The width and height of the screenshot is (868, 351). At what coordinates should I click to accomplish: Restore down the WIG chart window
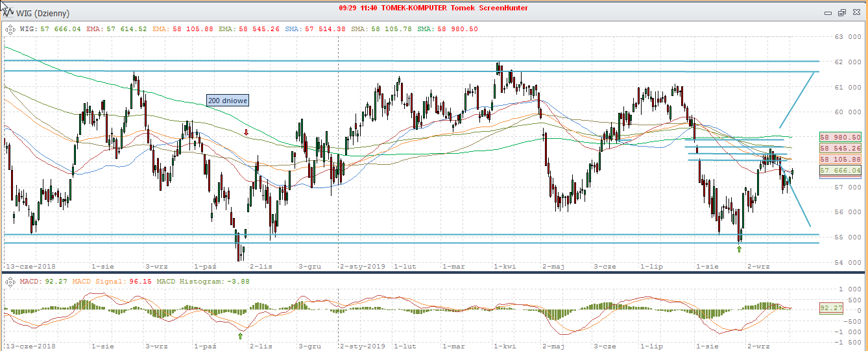tap(841, 13)
